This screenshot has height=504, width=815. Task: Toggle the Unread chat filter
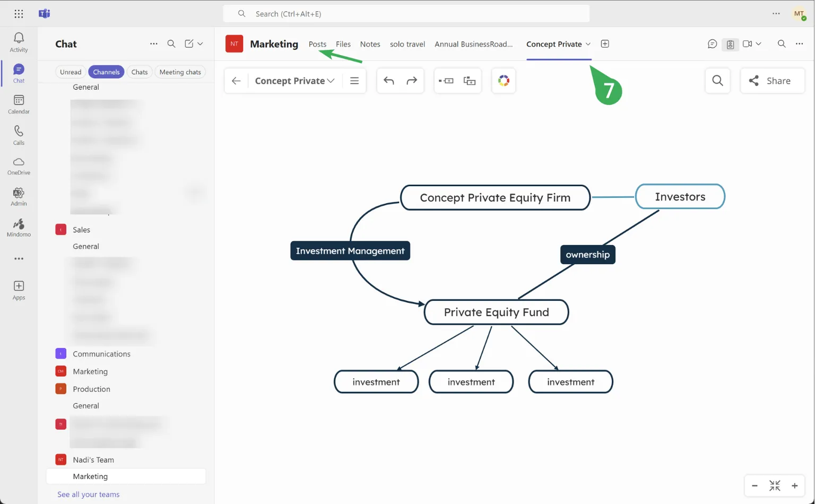pyautogui.click(x=71, y=72)
